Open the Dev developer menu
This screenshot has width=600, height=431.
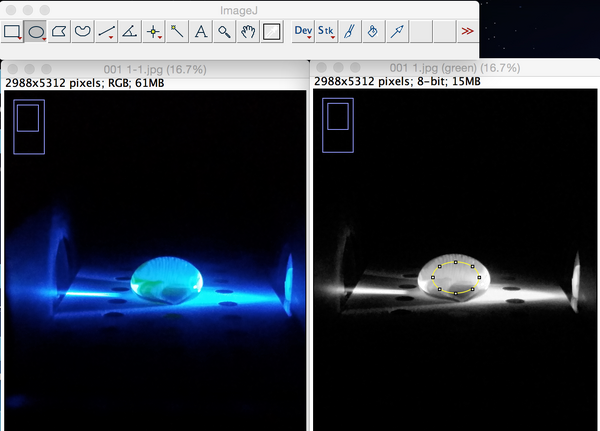point(303,32)
